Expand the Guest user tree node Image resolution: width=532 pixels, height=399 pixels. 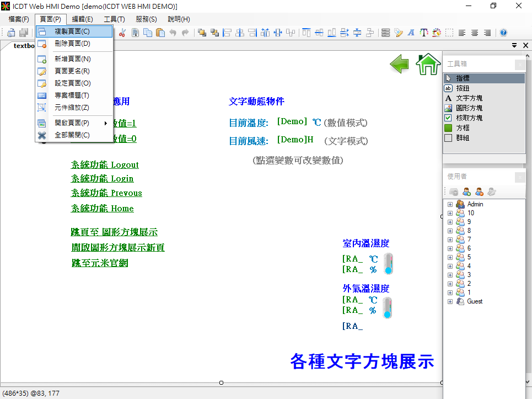click(450, 301)
